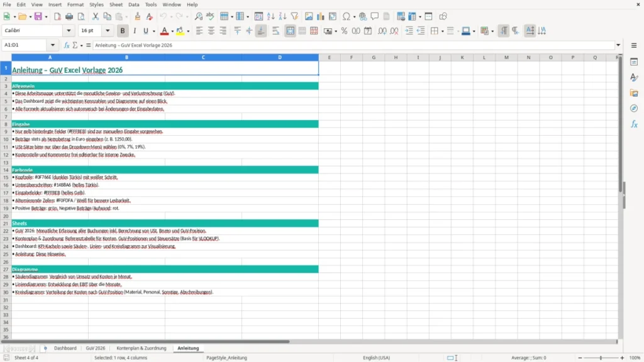This screenshot has height=362, width=644.
Task: Click zoom in plus button
Action: (x=622, y=358)
